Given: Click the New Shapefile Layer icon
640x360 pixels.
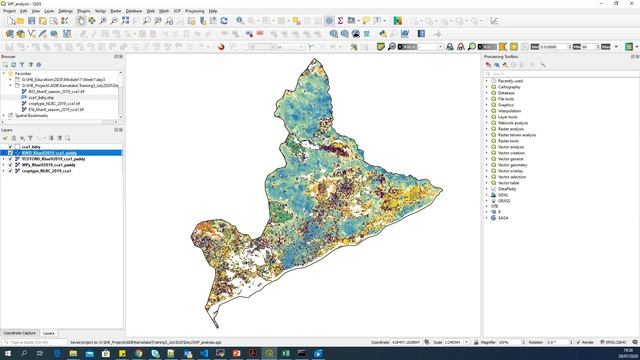Looking at the screenshot, I should [32, 34].
